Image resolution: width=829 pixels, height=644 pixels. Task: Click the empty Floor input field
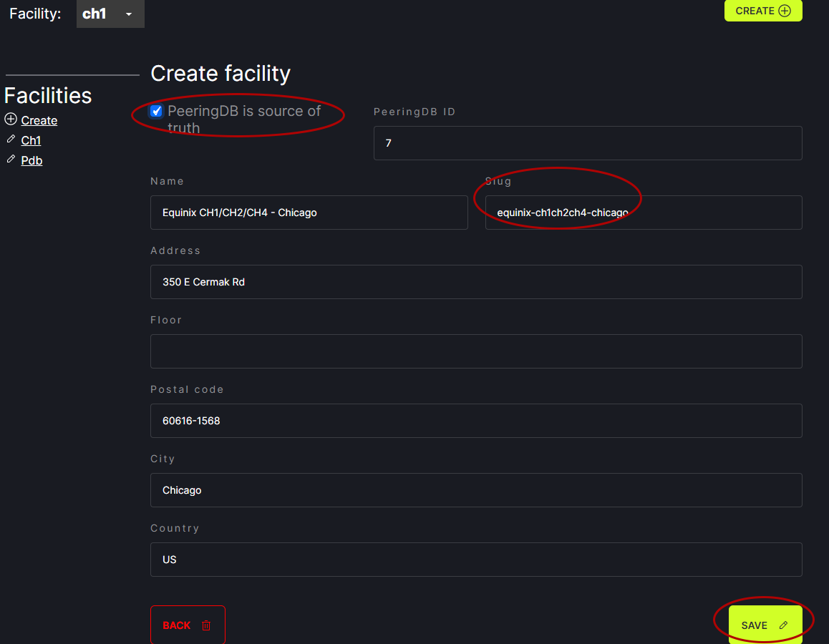475,351
